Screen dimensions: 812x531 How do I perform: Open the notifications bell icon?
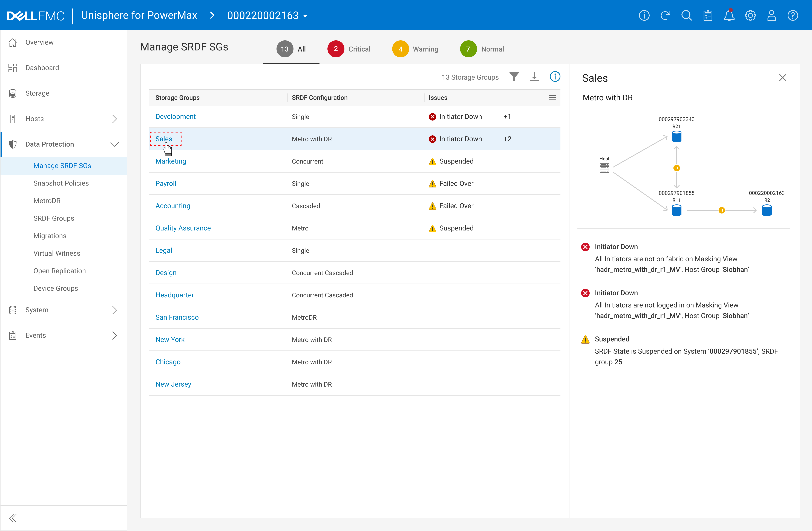coord(729,16)
